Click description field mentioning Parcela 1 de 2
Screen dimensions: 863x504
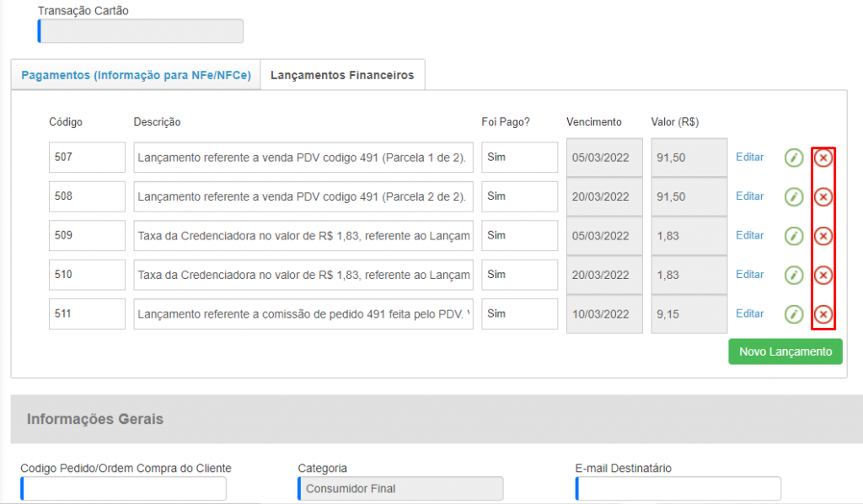(x=303, y=158)
